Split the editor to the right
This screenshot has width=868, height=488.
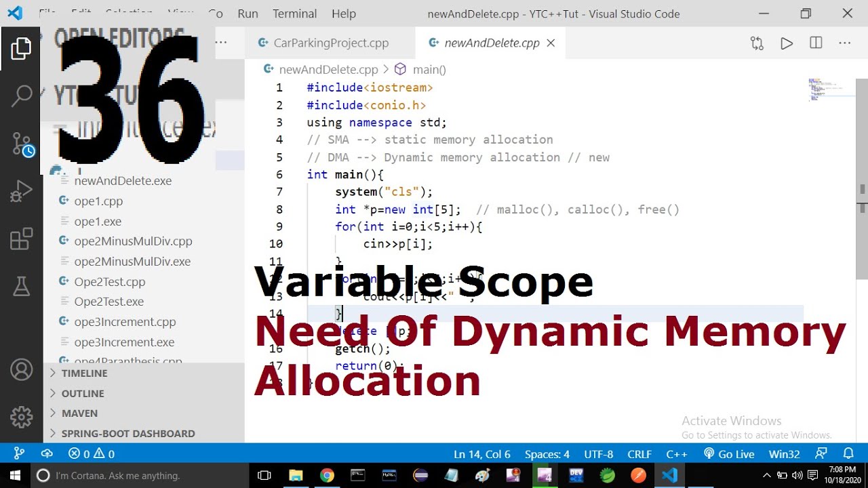coord(816,43)
